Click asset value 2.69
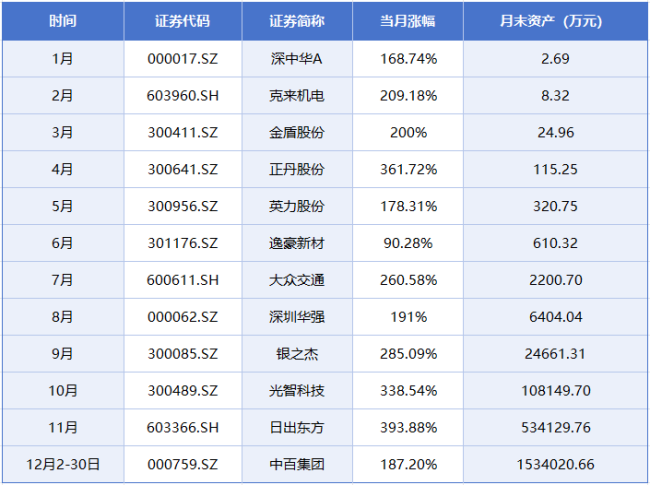Image resolution: width=650 pixels, height=485 pixels. click(x=555, y=59)
